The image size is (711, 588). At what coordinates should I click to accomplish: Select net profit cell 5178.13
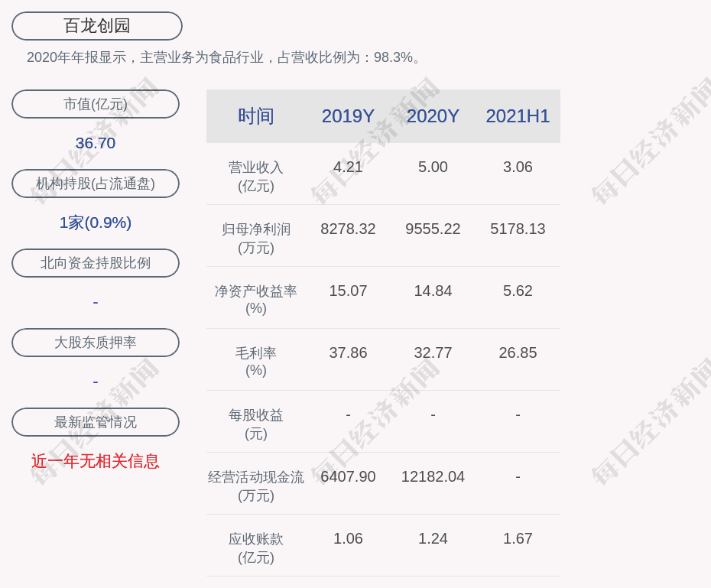[x=518, y=229]
